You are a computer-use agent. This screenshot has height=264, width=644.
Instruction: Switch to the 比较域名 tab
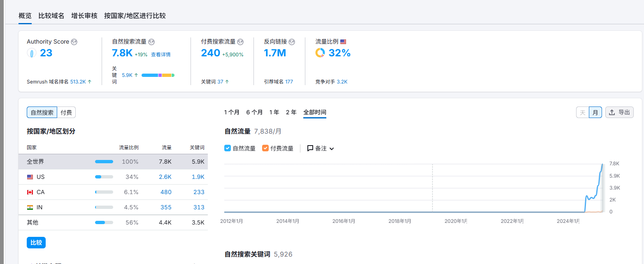51,16
